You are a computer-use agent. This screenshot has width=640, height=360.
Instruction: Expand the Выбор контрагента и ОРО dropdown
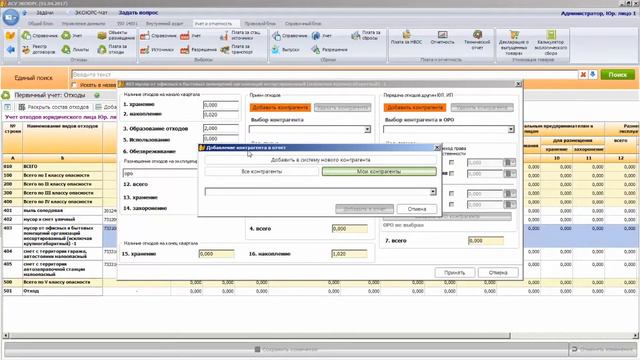pos(511,129)
